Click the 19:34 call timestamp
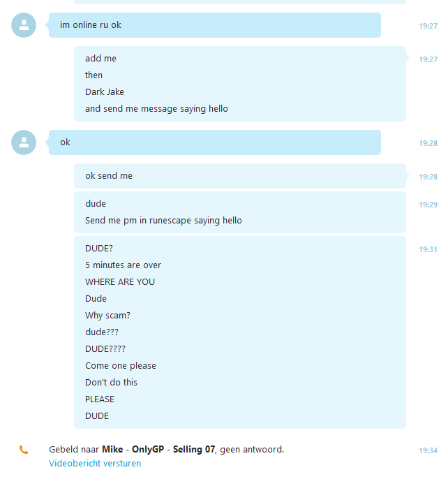The image size is (448, 493). [428, 450]
